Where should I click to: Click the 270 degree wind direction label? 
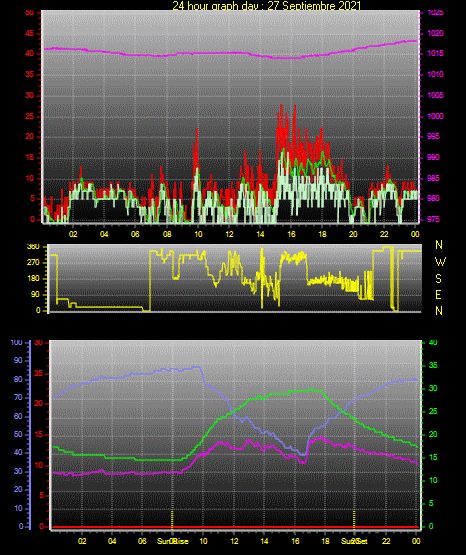[x=33, y=263]
